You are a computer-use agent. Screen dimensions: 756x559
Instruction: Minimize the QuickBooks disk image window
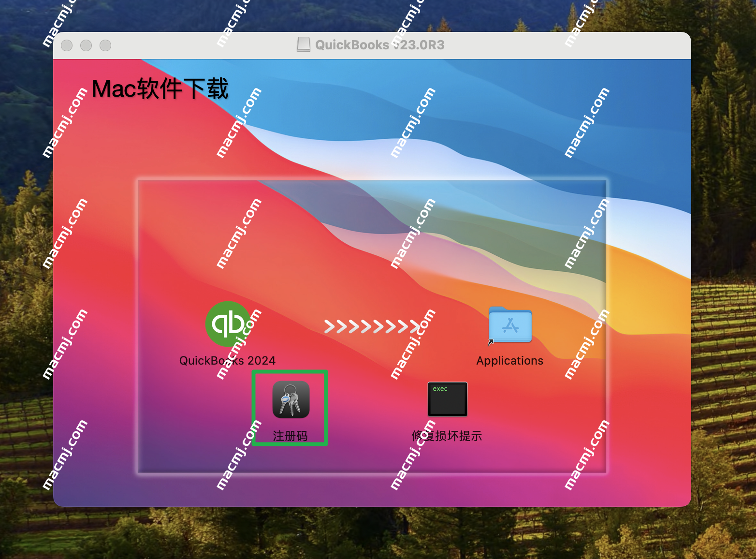click(x=86, y=45)
